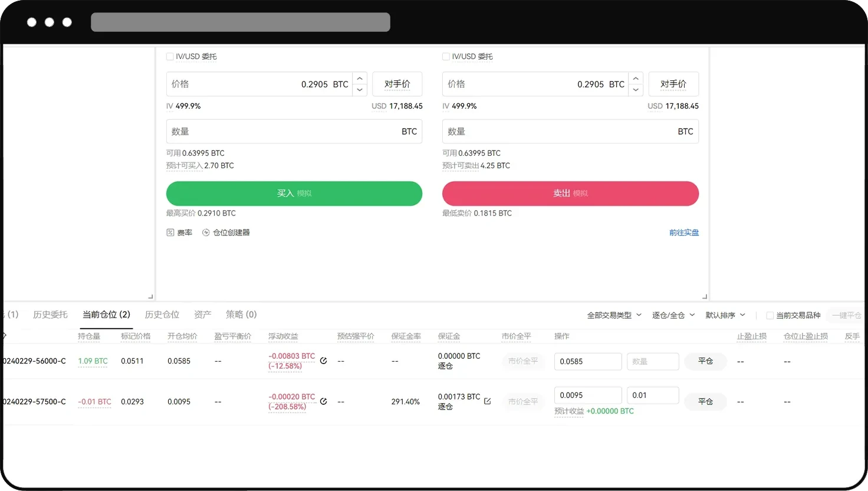This screenshot has width=868, height=491.
Task: Focus the sell 数量 input field
Action: 570,132
